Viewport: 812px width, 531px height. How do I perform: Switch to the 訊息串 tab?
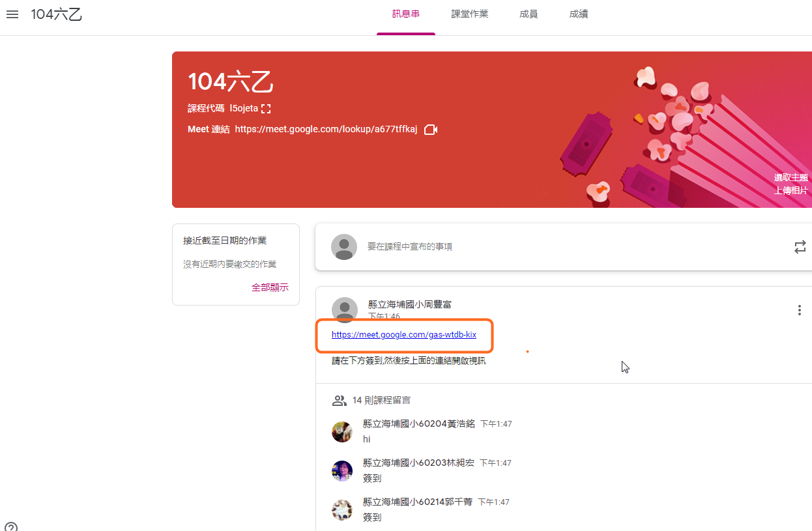405,14
